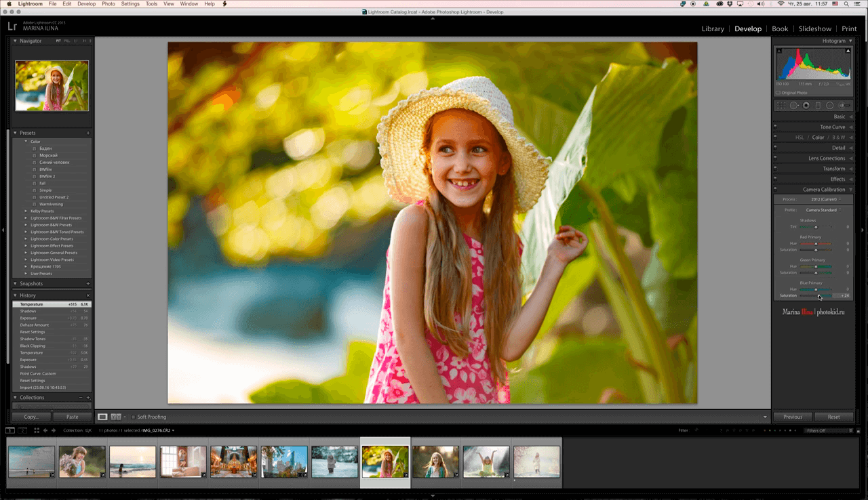Viewport: 868px width, 500px height.
Task: Select the Crop Overlay tool
Action: tap(781, 106)
